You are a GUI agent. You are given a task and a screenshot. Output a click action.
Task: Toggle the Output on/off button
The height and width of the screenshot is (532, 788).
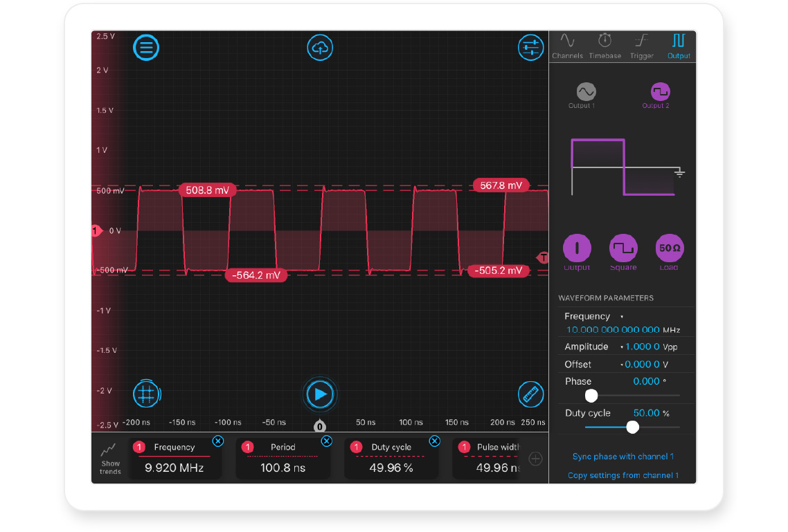point(577,248)
